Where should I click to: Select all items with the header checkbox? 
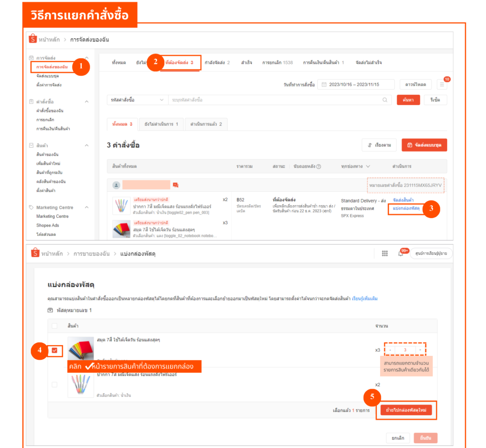[x=54, y=325]
